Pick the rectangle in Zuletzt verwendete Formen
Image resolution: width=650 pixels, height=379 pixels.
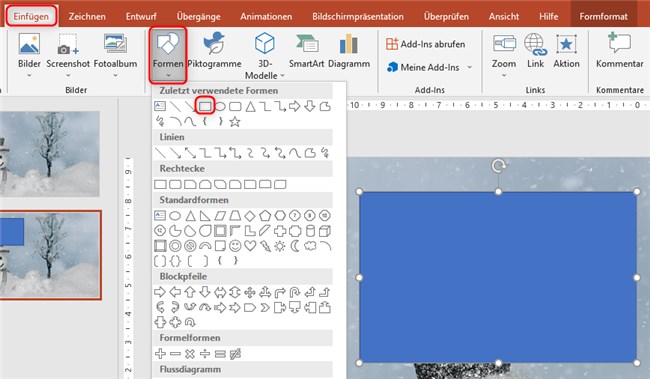[x=205, y=107]
